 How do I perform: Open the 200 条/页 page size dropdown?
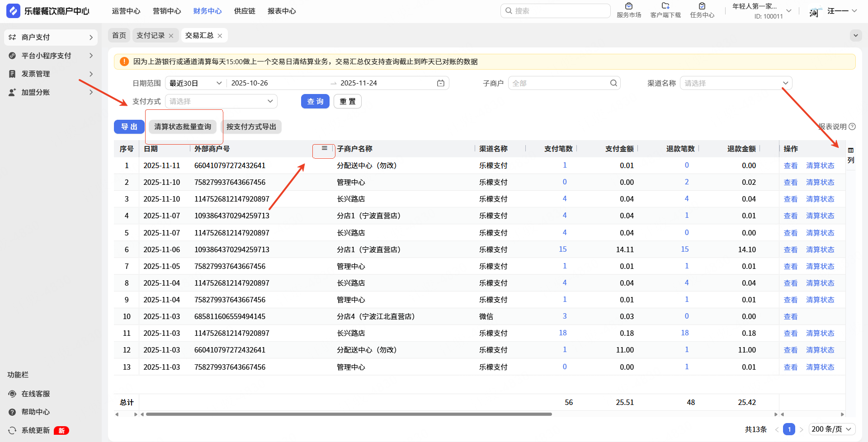click(831, 429)
